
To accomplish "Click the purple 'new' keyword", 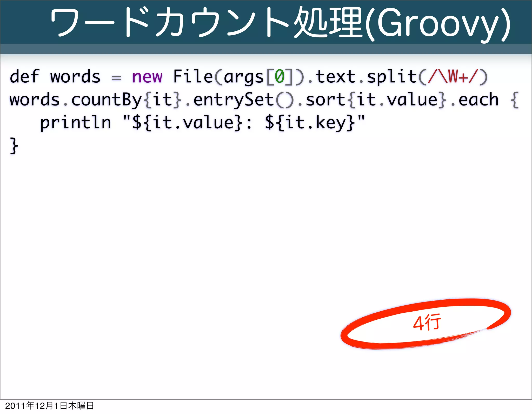I will [147, 77].
